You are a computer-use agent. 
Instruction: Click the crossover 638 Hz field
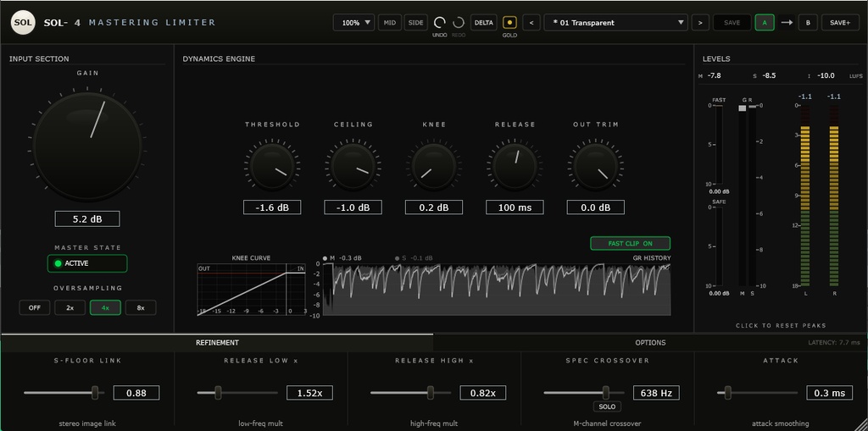click(656, 393)
